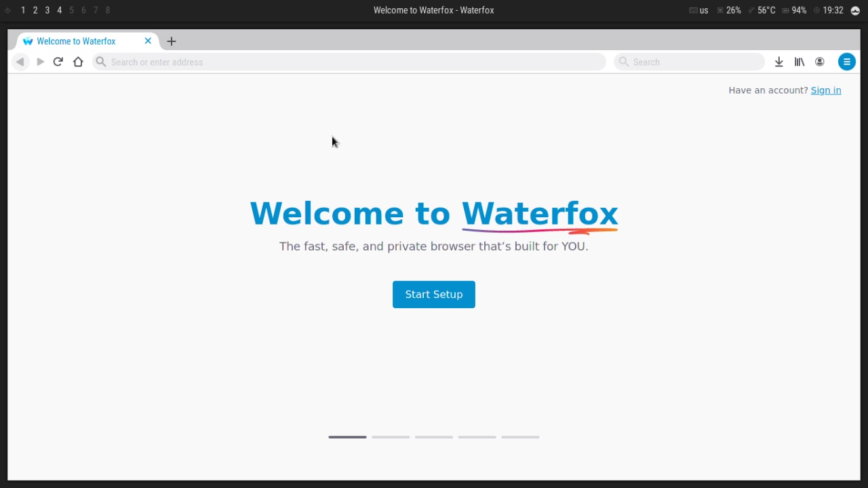Click the 56°C temperature indicator
Viewport: 868px width, 488px height.
(762, 10)
